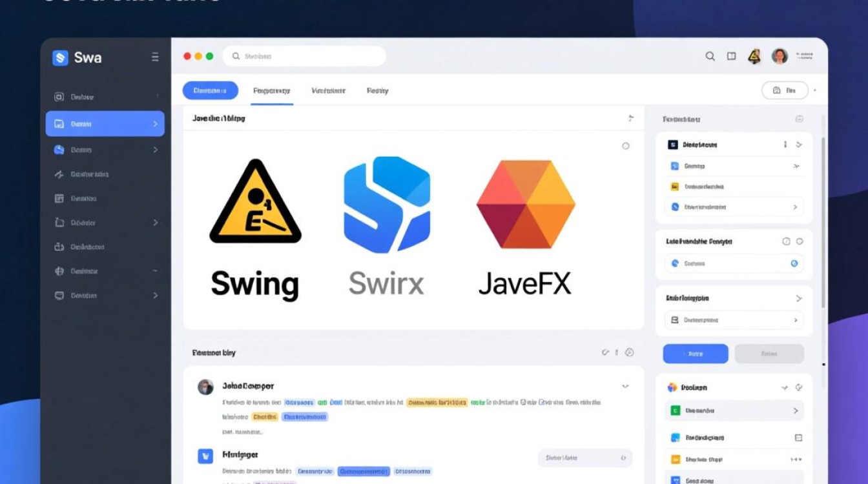Click inside the top search input field
The image size is (868, 484).
tap(304, 56)
